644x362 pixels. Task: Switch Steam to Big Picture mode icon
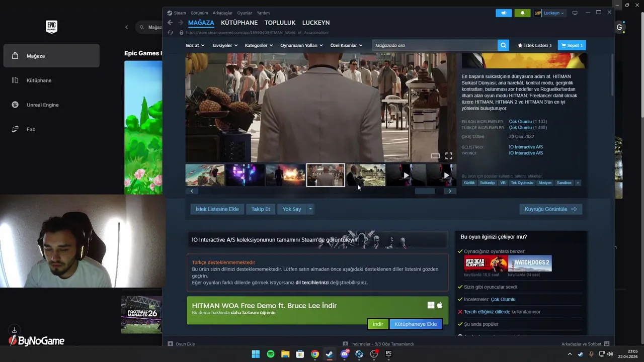tap(575, 13)
